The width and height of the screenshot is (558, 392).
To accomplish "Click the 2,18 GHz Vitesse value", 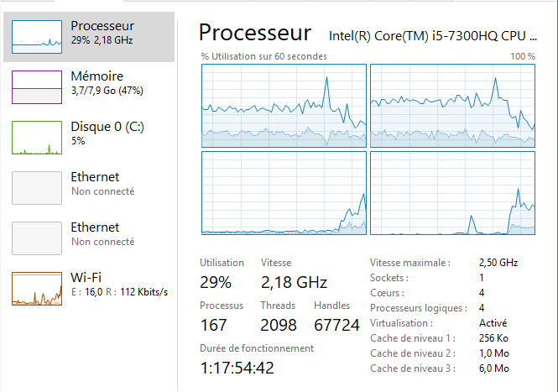I will (x=294, y=281).
